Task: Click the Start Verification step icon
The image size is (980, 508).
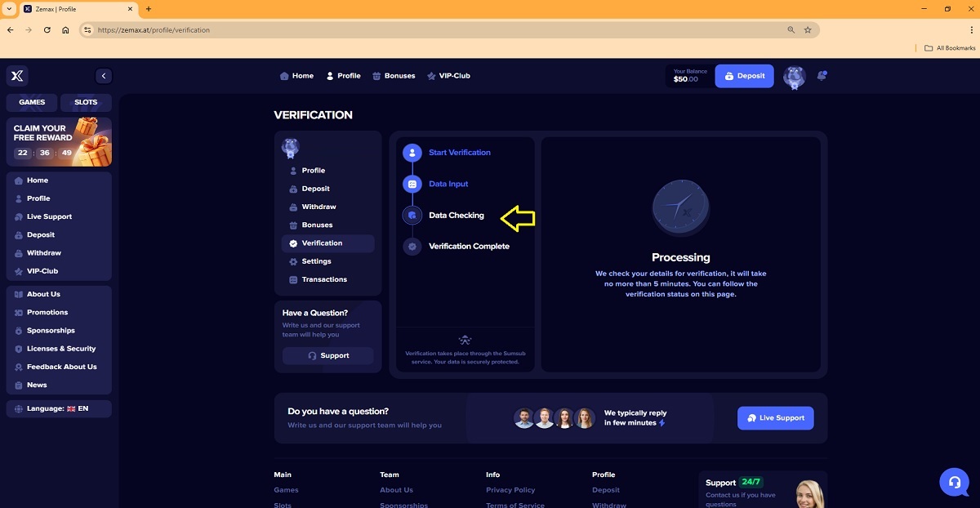Action: (x=412, y=153)
